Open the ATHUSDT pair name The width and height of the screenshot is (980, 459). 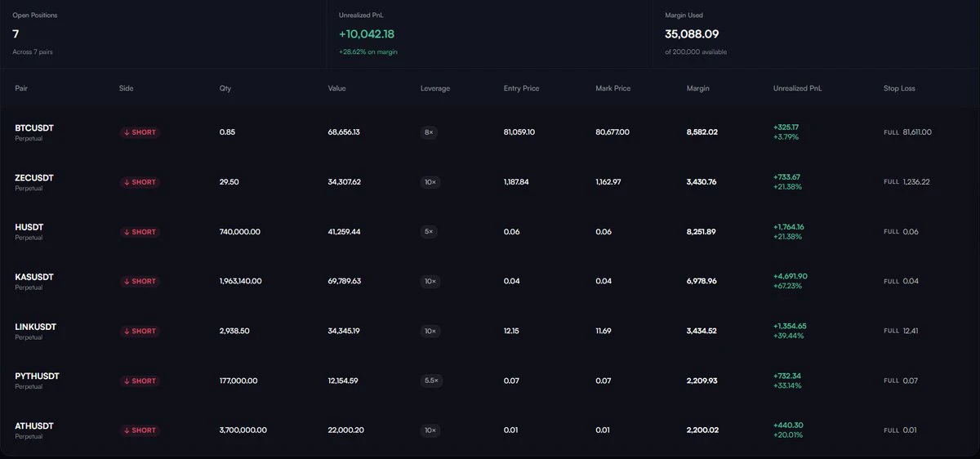click(x=34, y=426)
